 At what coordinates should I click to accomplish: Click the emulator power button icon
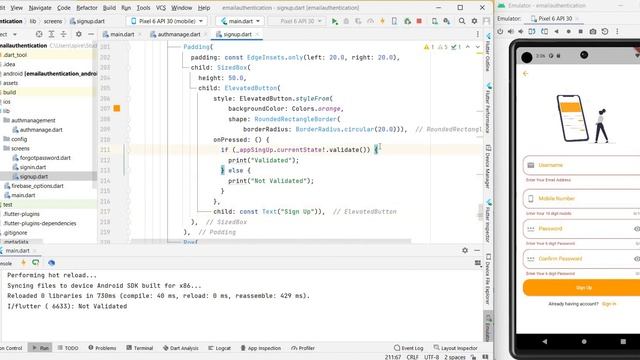500,31
